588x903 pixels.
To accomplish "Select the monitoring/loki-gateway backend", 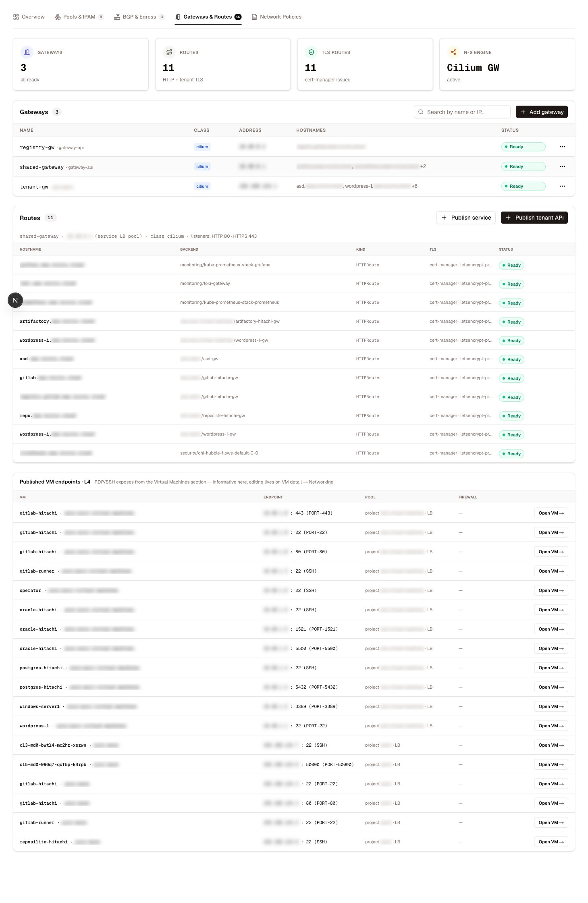I will (205, 283).
